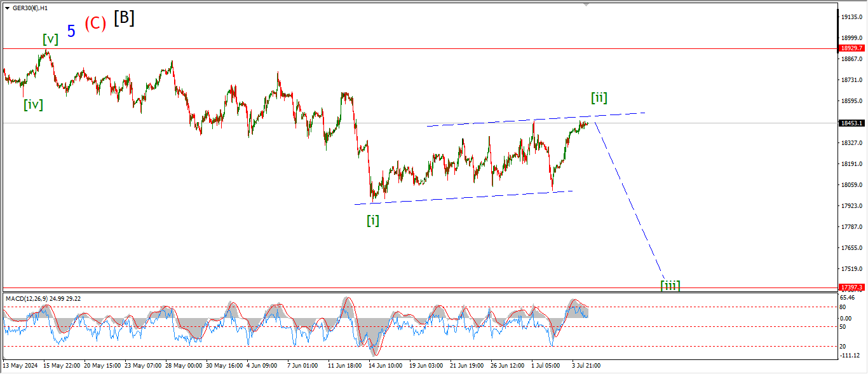The image size is (868, 374).
Task: Click the red 17397.3 price level tag
Action: (x=851, y=287)
